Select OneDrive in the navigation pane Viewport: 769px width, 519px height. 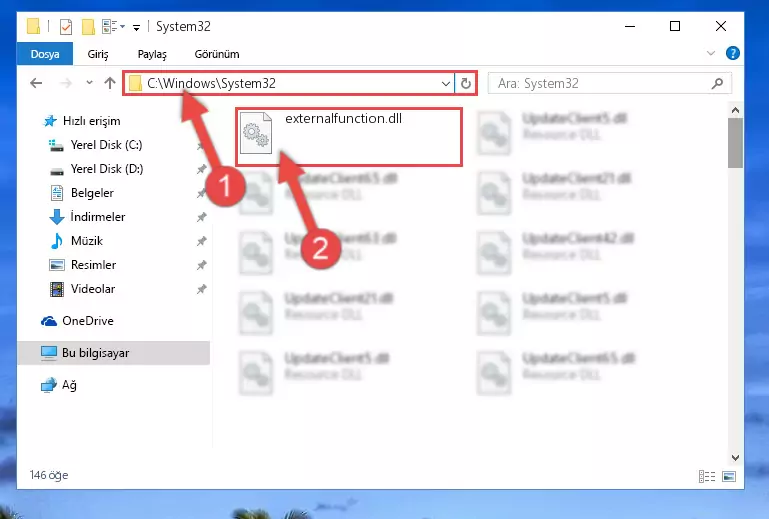coord(87,321)
